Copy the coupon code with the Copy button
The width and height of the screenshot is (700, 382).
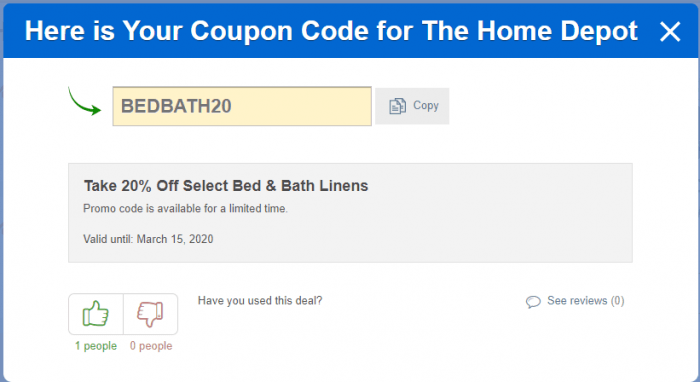[412, 106]
